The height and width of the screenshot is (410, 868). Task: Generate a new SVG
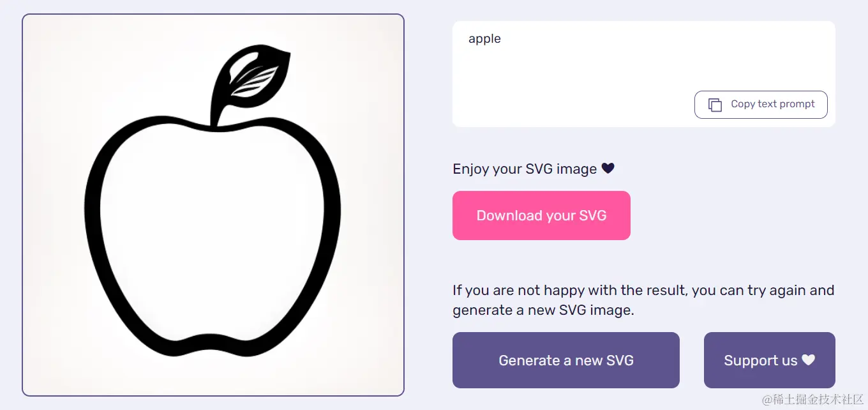[x=566, y=360]
